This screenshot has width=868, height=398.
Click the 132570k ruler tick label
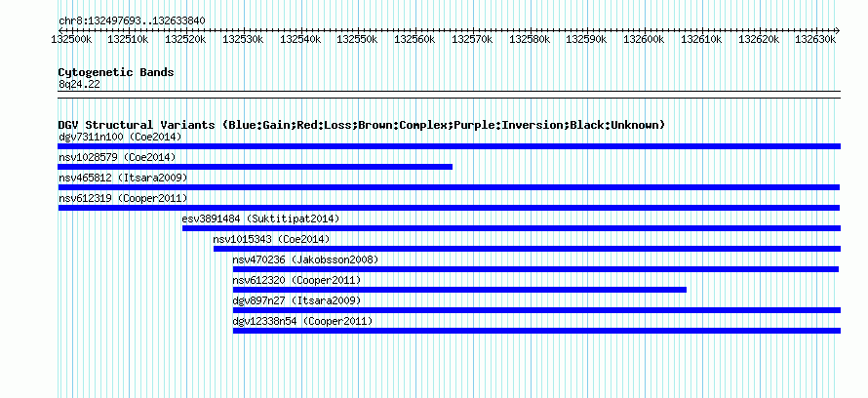472,39
